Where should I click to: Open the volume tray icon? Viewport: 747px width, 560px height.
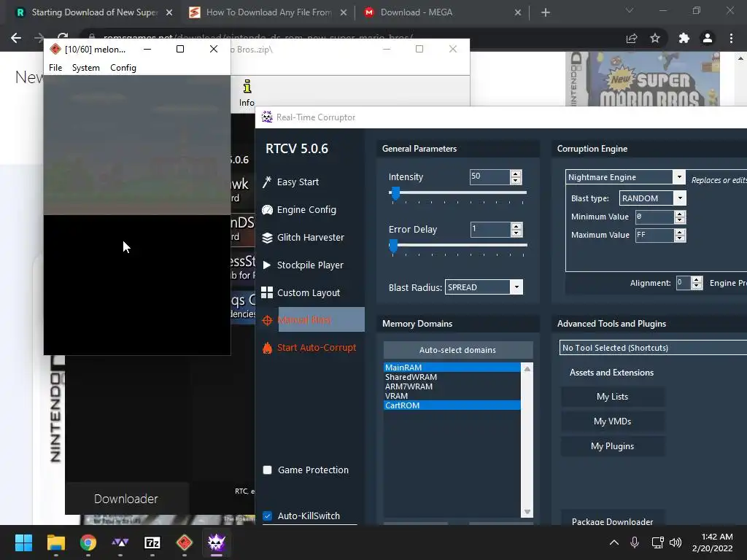[676, 542]
